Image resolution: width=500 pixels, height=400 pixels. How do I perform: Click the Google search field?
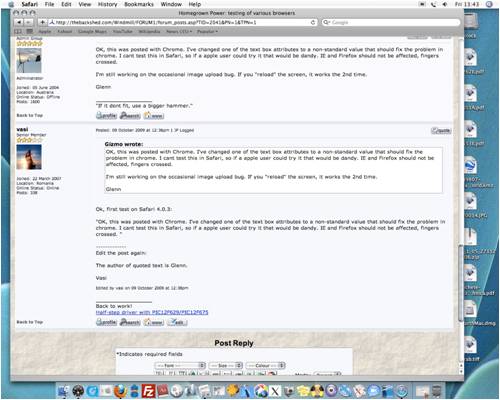click(392, 22)
